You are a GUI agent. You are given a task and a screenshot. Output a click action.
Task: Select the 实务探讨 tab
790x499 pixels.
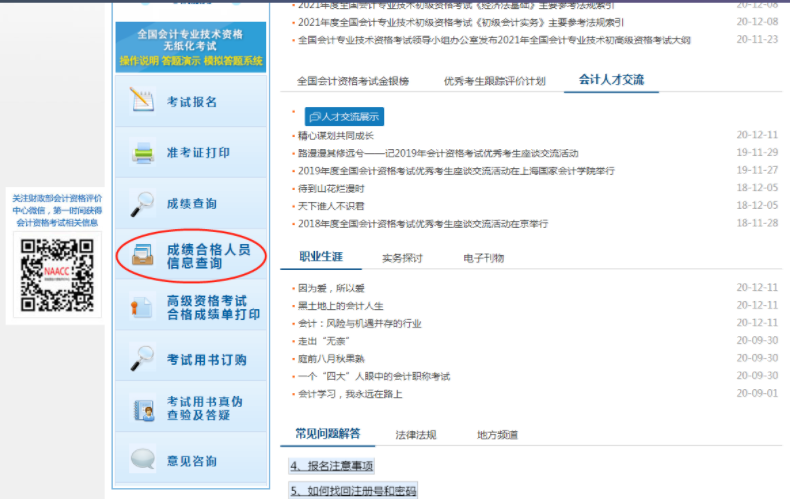[x=402, y=258]
